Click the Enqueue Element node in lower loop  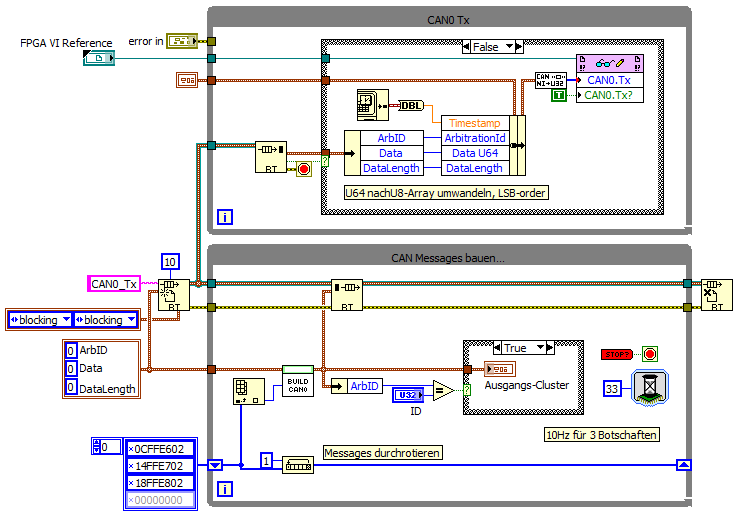347,295
